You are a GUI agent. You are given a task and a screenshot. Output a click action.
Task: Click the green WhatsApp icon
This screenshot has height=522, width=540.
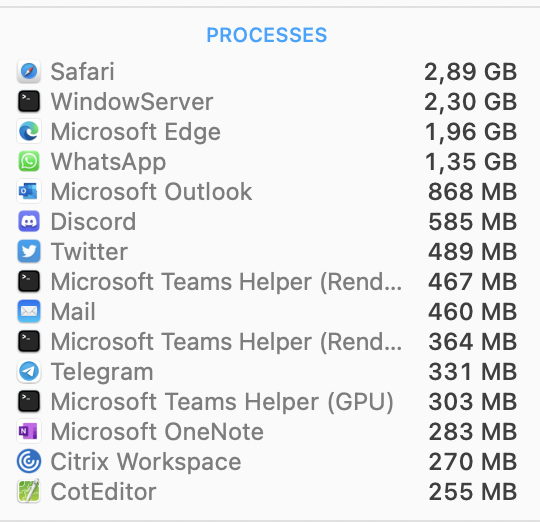[29, 161]
